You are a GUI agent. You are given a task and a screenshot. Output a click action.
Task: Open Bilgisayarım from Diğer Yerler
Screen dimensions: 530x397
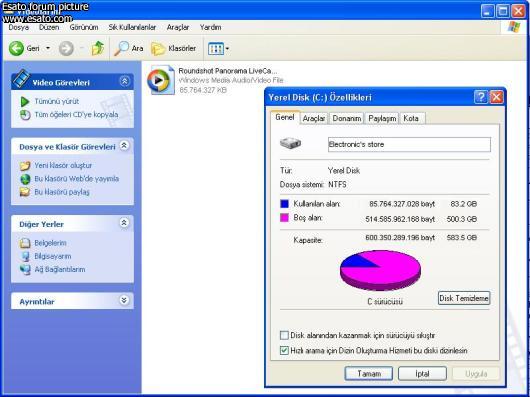click(x=53, y=256)
